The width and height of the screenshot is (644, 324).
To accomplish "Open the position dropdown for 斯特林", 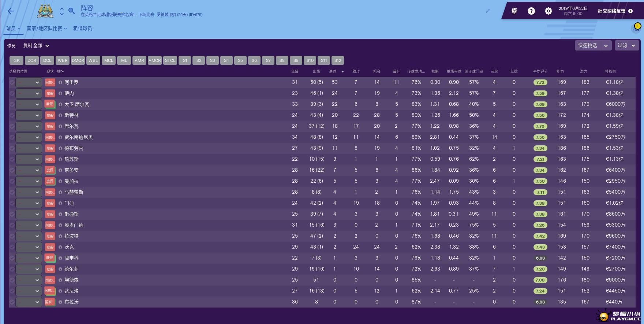I will pyautogui.click(x=29, y=115).
